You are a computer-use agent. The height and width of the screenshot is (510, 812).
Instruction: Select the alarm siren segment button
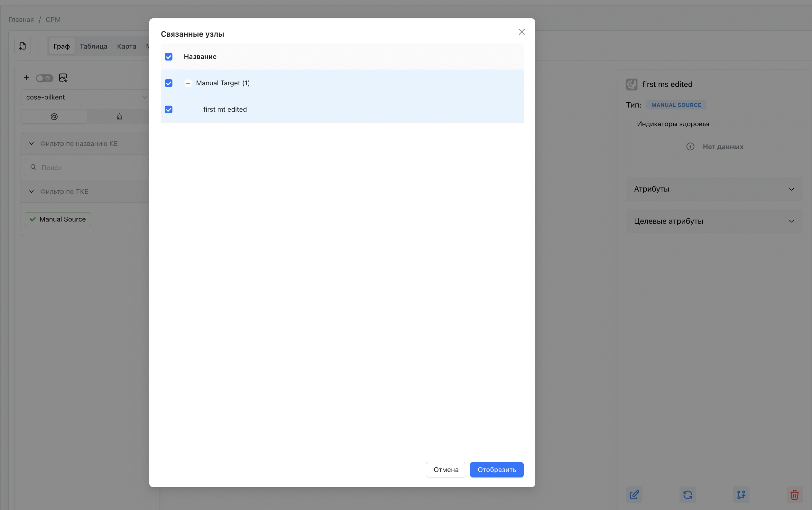click(x=119, y=117)
